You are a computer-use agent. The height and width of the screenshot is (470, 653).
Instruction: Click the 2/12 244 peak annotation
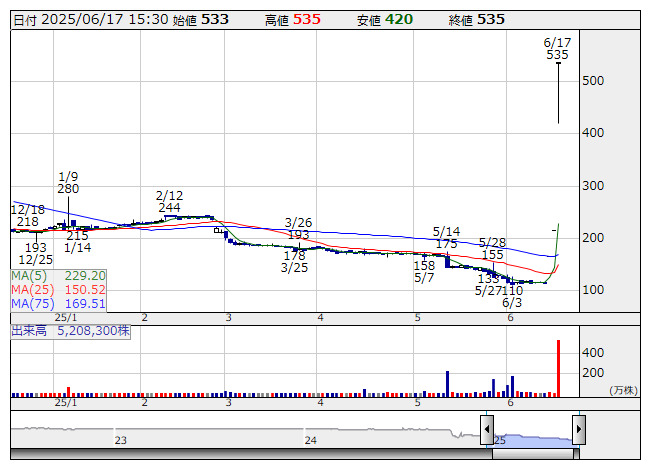169,201
